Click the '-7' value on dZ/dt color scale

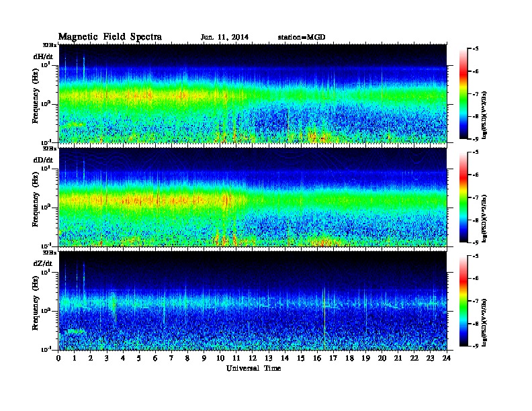point(476,301)
